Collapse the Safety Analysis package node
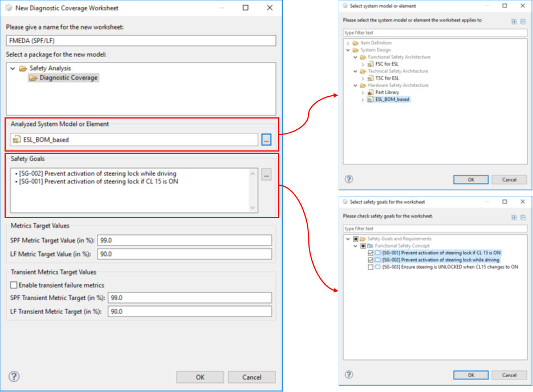The height and width of the screenshot is (392, 533). click(13, 68)
